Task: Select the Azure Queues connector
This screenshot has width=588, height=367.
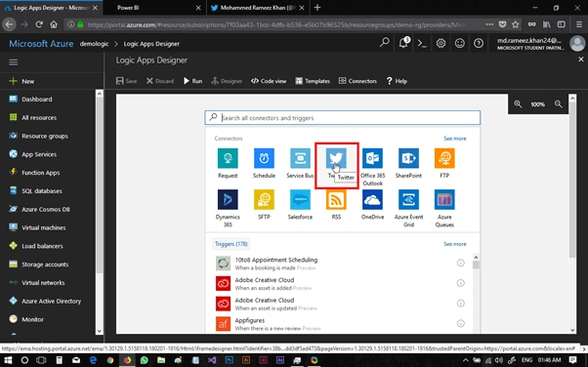Action: 444,199
